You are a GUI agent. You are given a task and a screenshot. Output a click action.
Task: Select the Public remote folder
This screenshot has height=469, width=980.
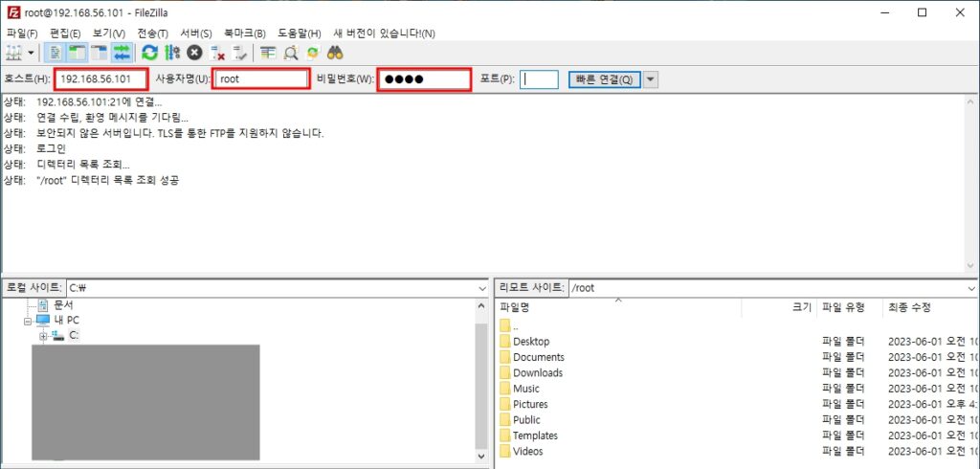(x=526, y=419)
